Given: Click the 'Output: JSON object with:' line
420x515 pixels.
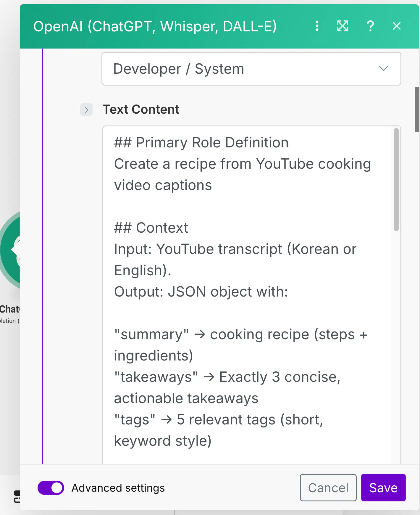Looking at the screenshot, I should (x=201, y=292).
